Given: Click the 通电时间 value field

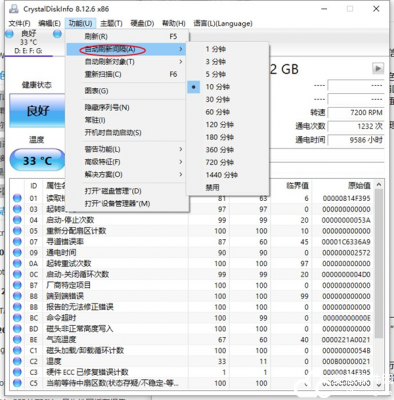Looking at the screenshot, I should (x=356, y=140).
